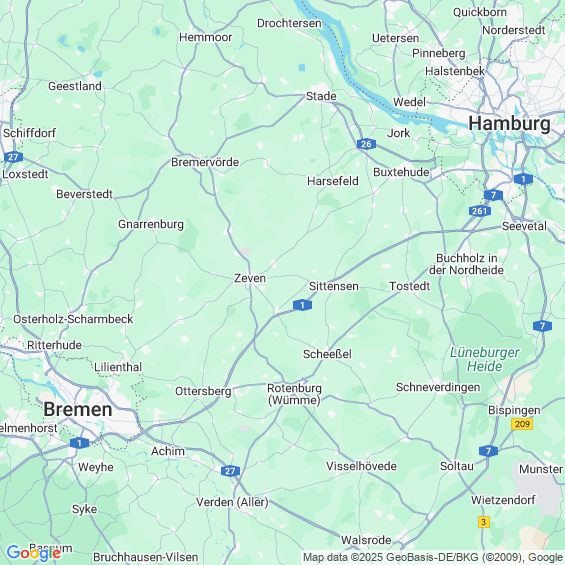Viewport: 565px width, 565px height.
Task: Click the Zeven town label
Action: (250, 278)
